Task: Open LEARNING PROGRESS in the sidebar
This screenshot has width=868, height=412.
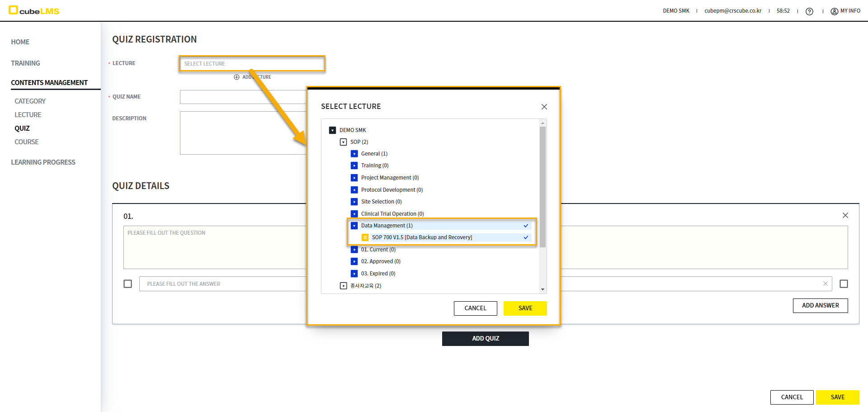Action: 43,162
